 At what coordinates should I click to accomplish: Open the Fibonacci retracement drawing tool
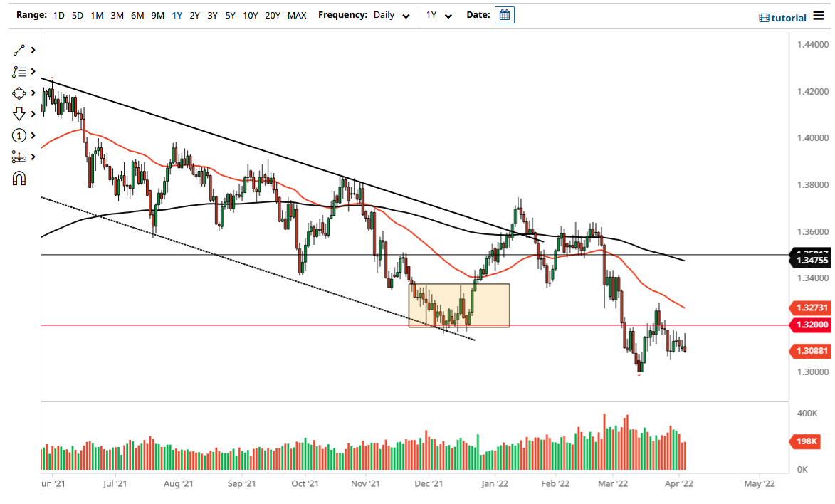(18, 71)
